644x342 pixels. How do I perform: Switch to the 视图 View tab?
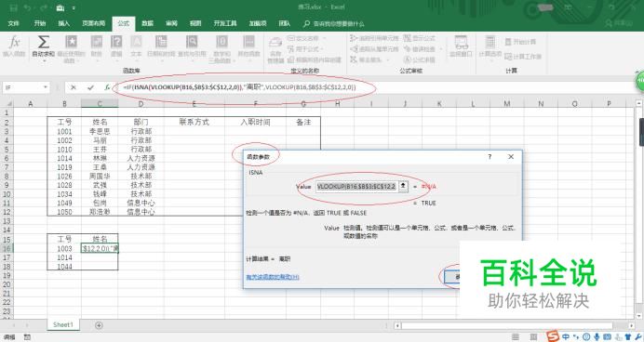(x=195, y=23)
